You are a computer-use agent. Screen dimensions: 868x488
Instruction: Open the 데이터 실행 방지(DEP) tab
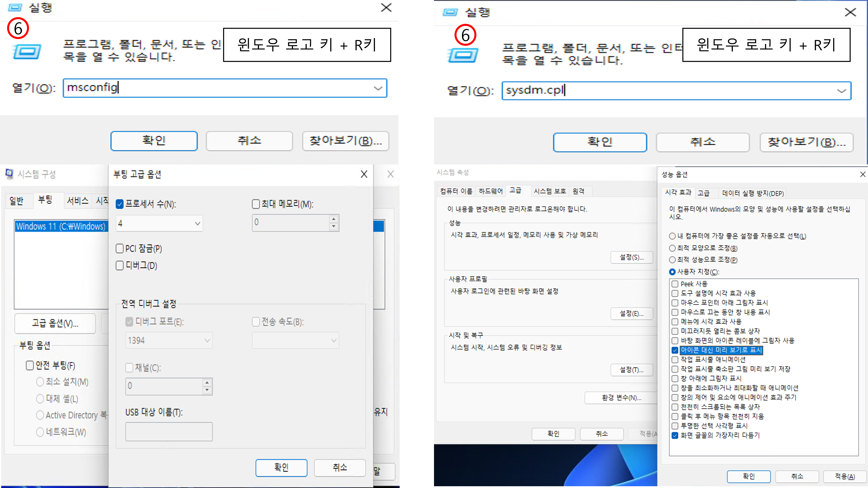click(x=753, y=193)
